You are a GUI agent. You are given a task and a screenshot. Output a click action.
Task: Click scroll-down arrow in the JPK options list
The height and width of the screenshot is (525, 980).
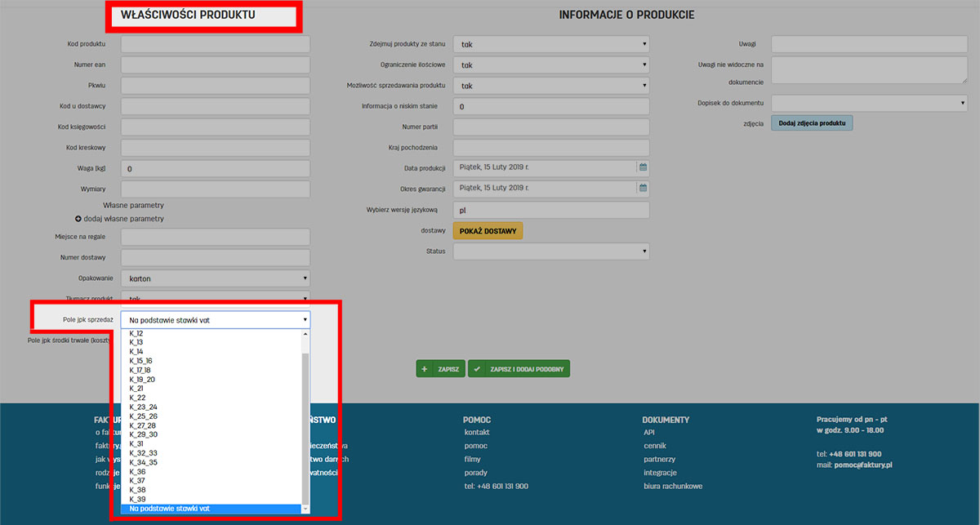point(305,508)
